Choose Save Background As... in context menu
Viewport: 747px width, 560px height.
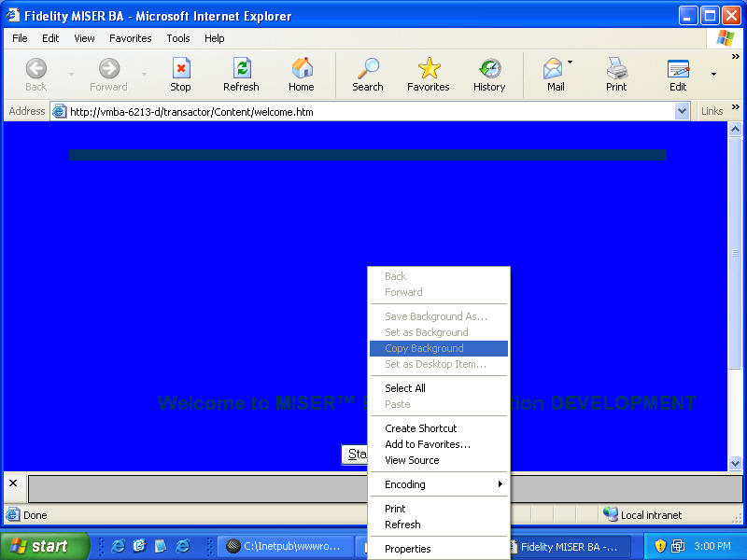tap(439, 316)
